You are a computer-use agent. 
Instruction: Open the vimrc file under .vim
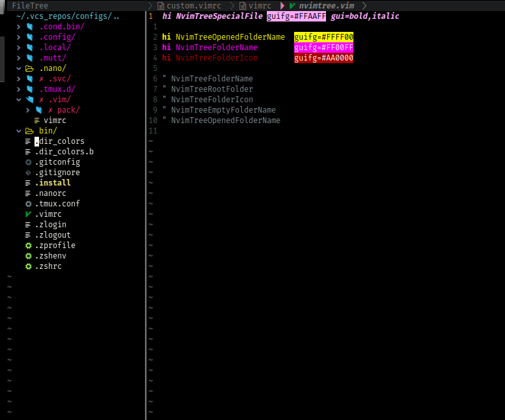[x=55, y=120]
